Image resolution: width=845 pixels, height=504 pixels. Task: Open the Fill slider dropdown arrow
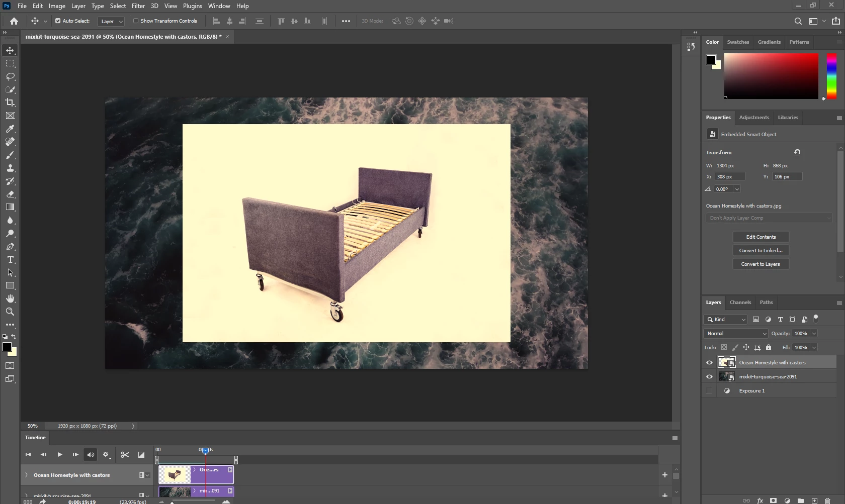pos(814,348)
